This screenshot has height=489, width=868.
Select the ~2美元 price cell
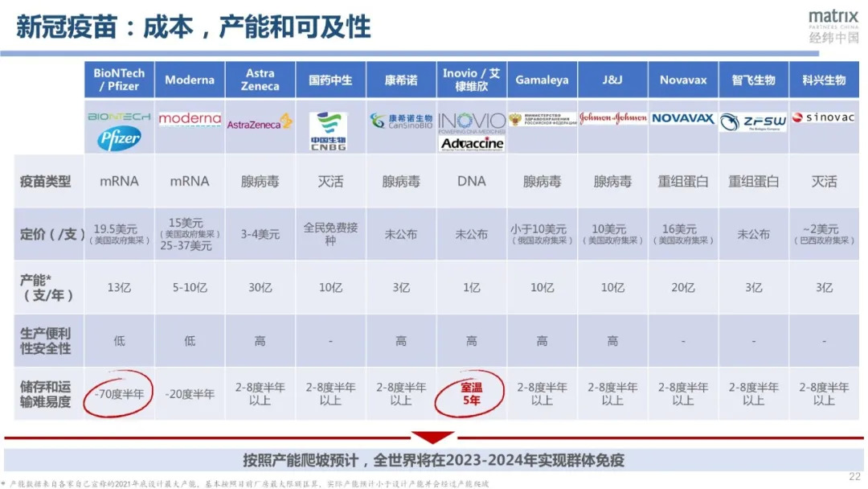[x=825, y=234]
